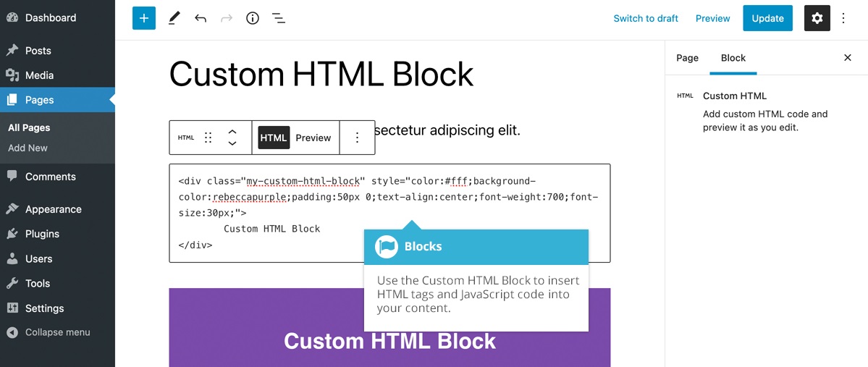Click the Update button
This screenshot has width=868, height=367.
coord(767,18)
